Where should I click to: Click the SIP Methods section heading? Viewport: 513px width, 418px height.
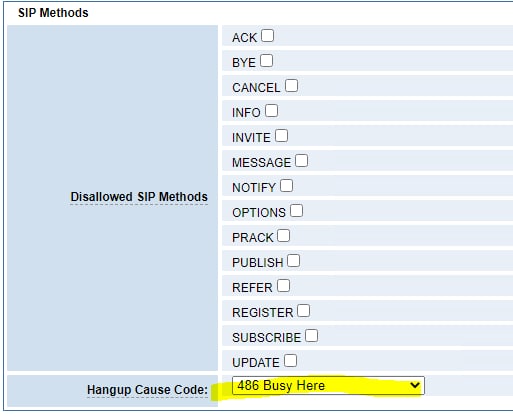pyautogui.click(x=53, y=13)
